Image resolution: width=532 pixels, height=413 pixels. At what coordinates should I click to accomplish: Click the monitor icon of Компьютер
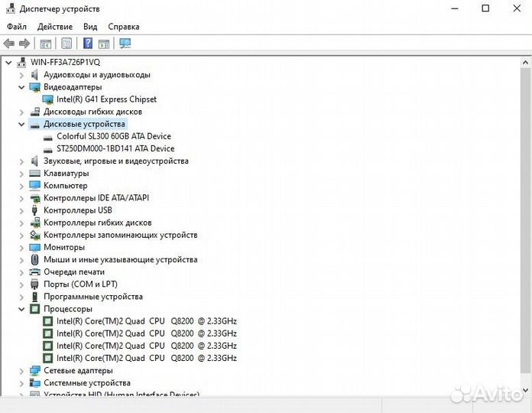click(x=35, y=185)
